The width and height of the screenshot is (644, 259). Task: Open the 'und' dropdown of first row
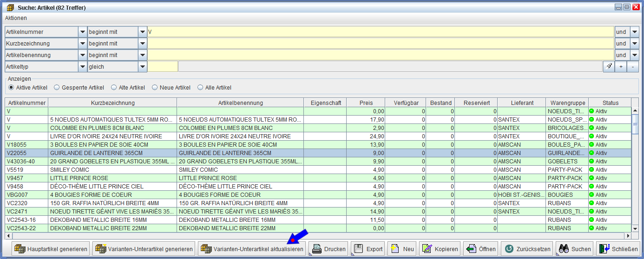coord(635,32)
